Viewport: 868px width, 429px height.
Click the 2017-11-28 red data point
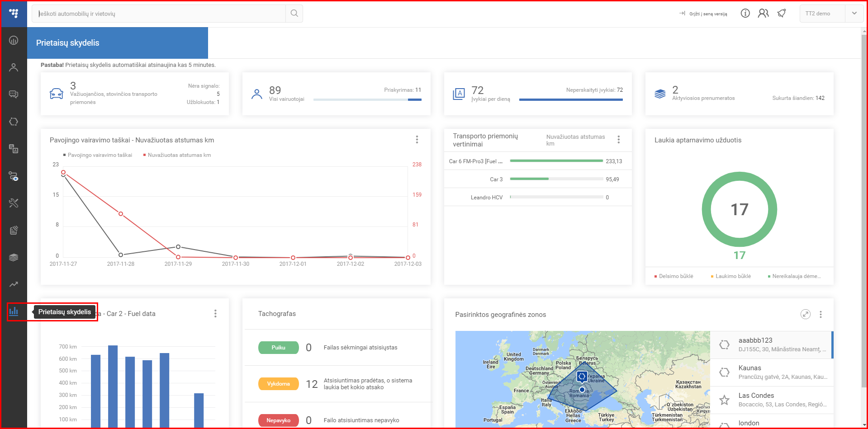[121, 214]
